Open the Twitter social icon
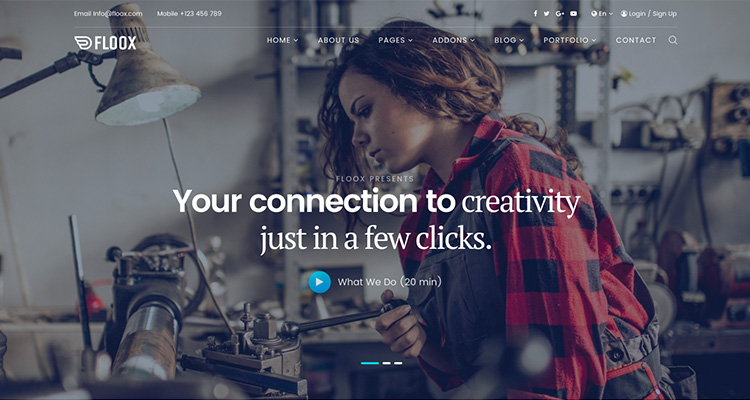This screenshot has height=400, width=750. click(x=547, y=14)
